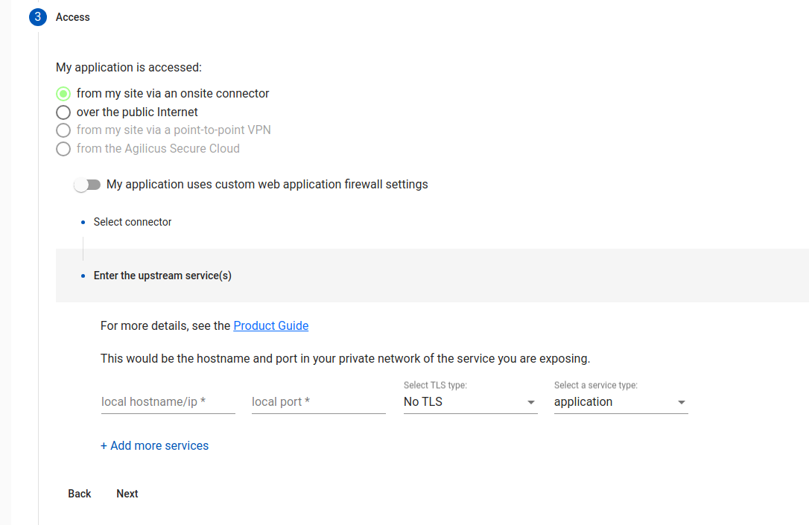Enable custom web application firewall settings toggle
Viewport: 812px width, 525px height.
coord(87,185)
